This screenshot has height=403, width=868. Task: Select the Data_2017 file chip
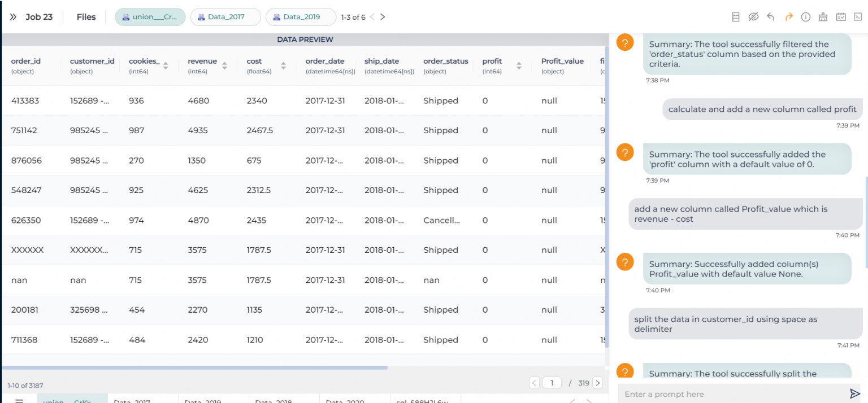point(225,17)
